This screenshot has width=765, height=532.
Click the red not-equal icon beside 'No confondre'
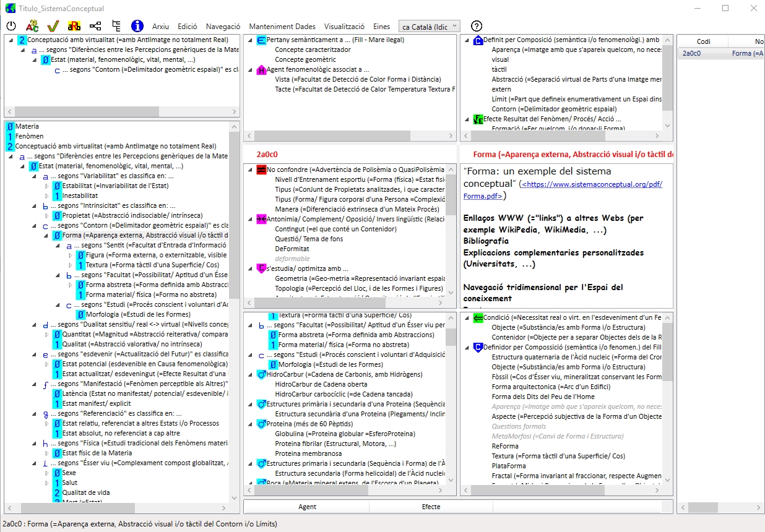[x=261, y=169]
